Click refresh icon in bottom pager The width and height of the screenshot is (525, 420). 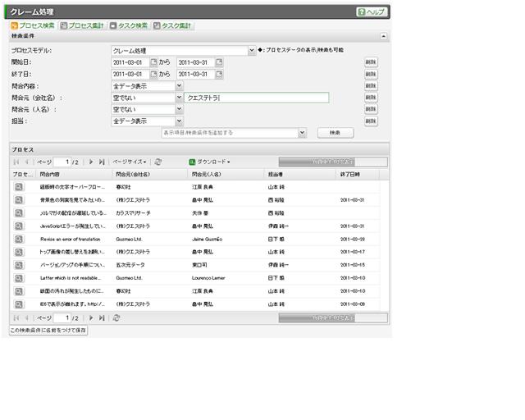pos(116,317)
